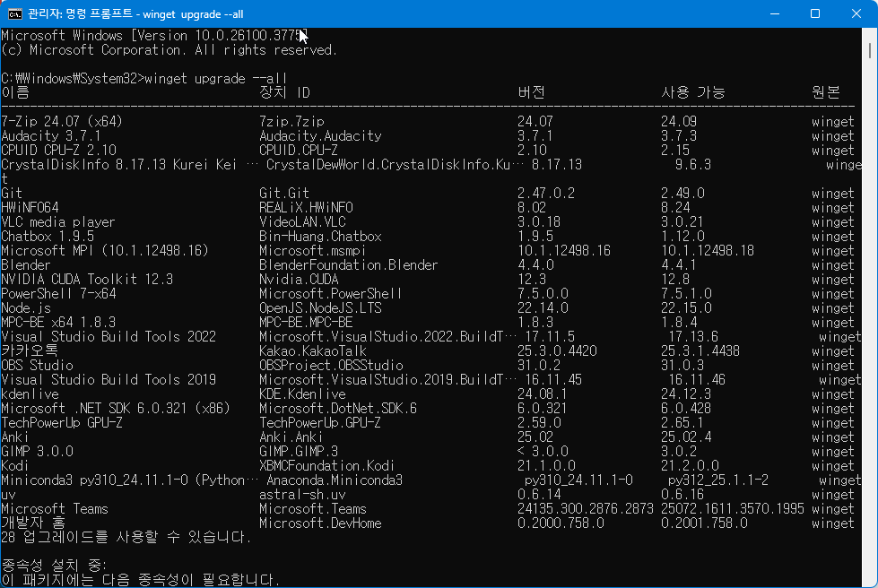The height and width of the screenshot is (588, 878).
Task: Click the 'VideoLAN.VLC' ID text
Action: (302, 222)
